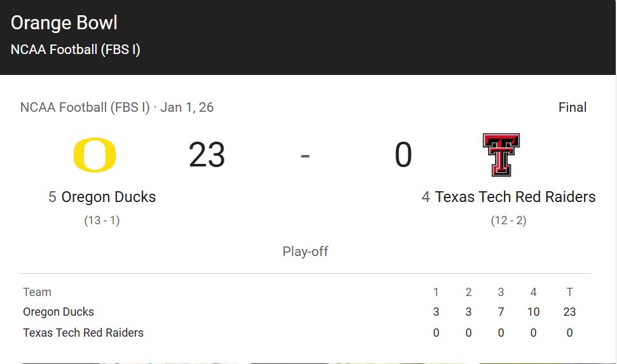Click Texas Tech's big score of 0
617x364 pixels.
coord(403,154)
